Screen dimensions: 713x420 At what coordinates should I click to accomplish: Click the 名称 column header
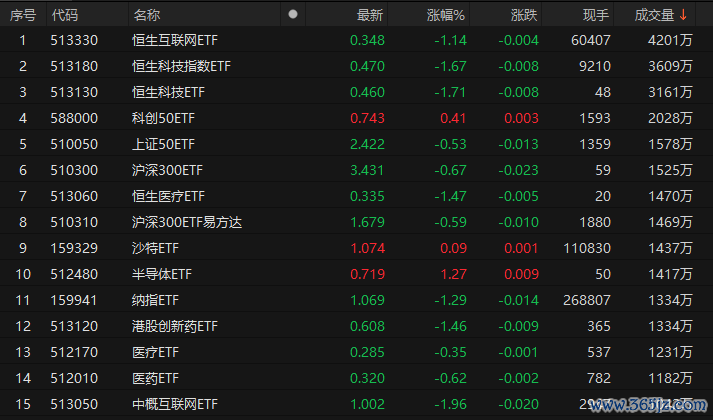[146, 15]
